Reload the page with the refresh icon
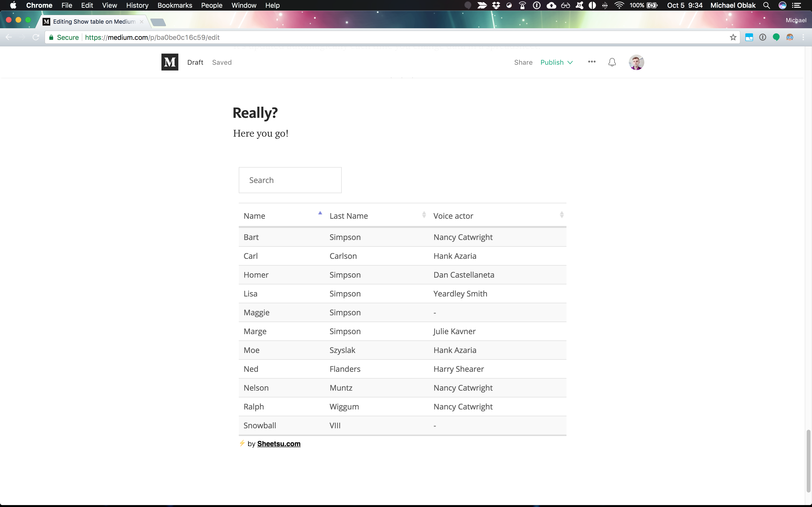This screenshot has width=812, height=507. point(36,37)
